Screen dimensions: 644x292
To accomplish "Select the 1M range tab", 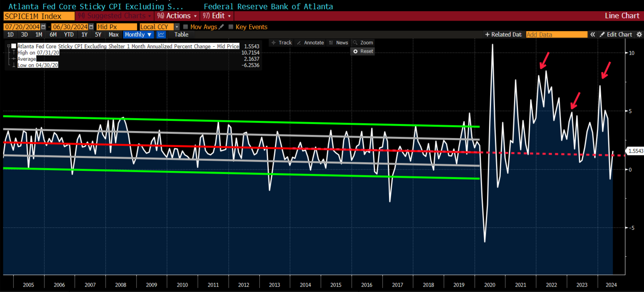I will (x=39, y=35).
